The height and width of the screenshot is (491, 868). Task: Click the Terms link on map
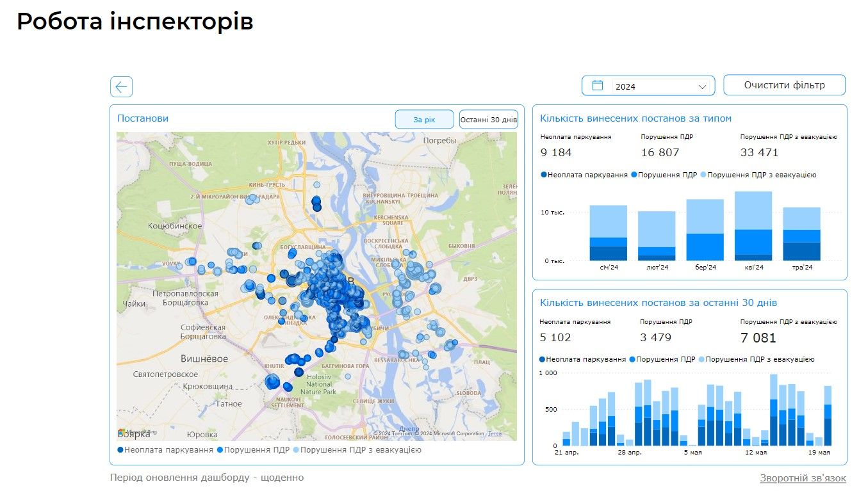[495, 434]
